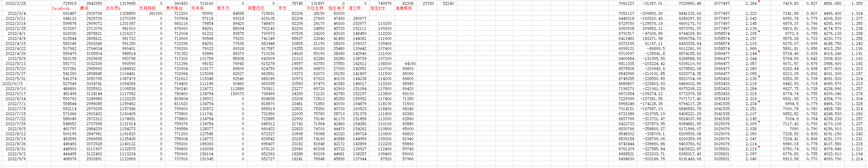Select the 东阿阿胶 header cell
Image resolution: width=868 pixels, height=168 pixels.
(152, 8)
